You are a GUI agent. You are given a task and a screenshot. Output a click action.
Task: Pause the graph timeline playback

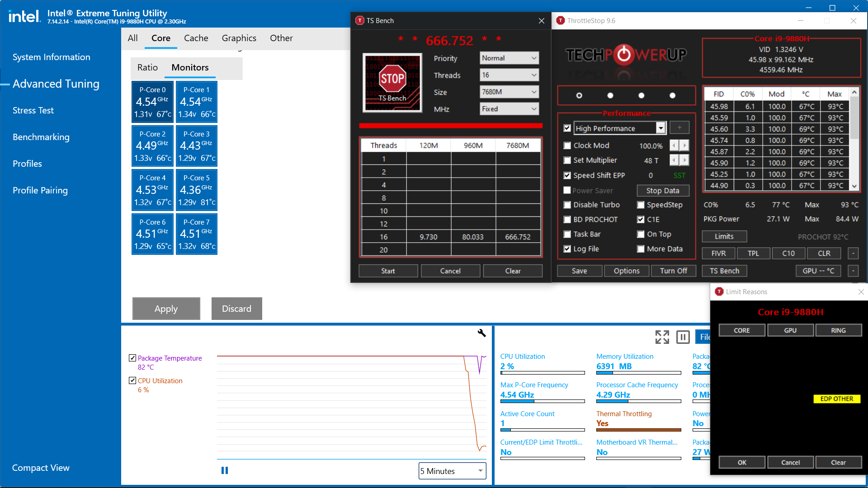point(225,470)
